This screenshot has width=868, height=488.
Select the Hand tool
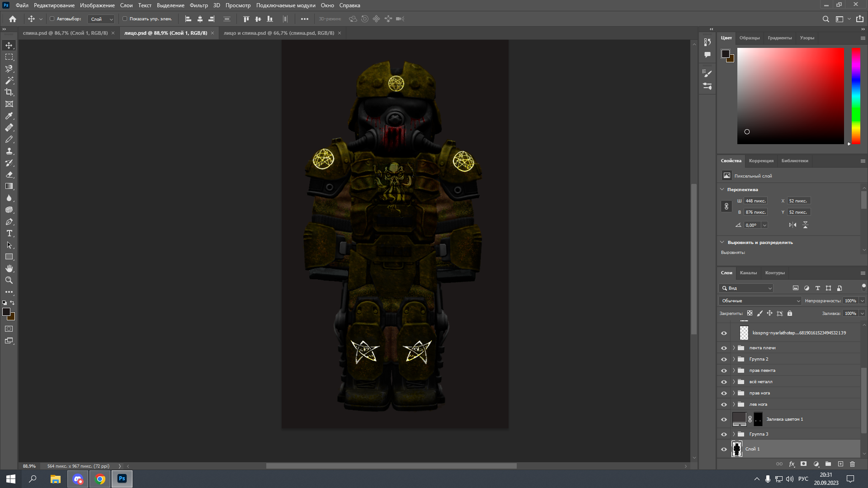tap(9, 268)
